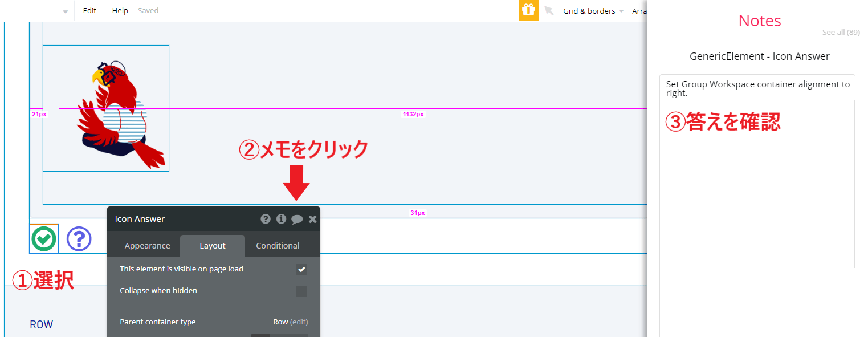
Task: Switch to the Conditional tab
Action: click(x=277, y=245)
